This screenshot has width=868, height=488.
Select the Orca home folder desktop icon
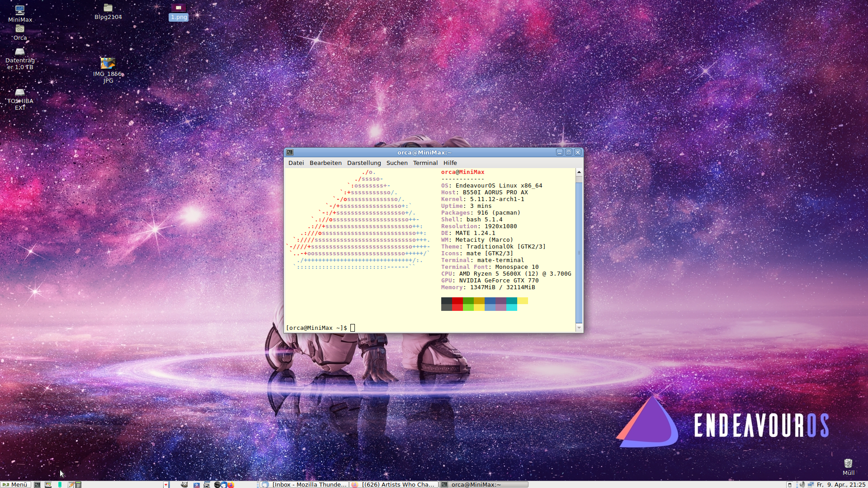[x=20, y=33]
